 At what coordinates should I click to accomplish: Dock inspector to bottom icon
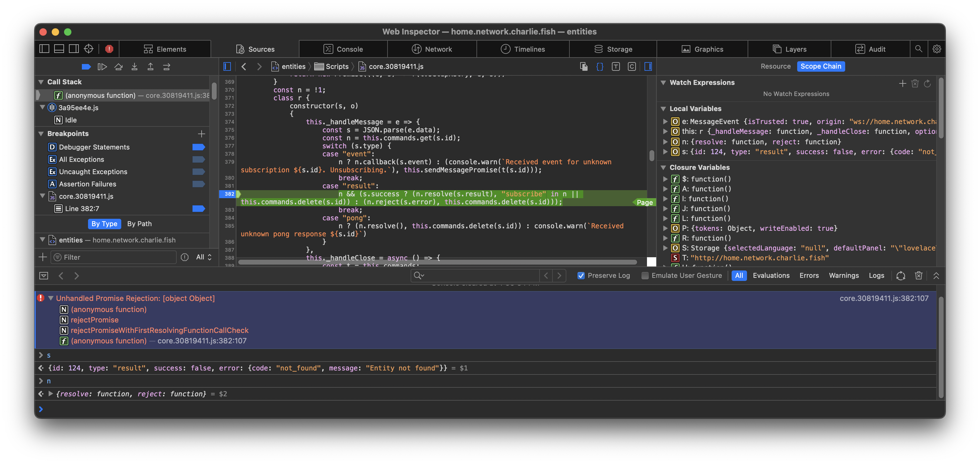59,49
